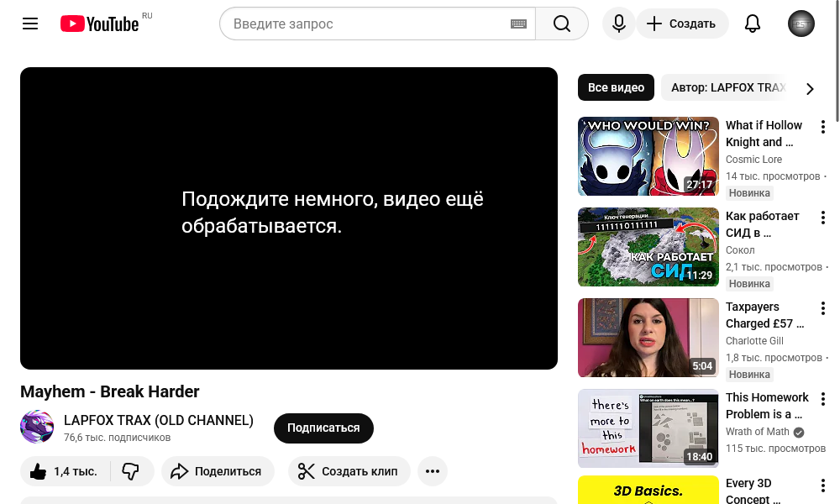Click Создать клип scissors button
This screenshot has width=840, height=504.
(349, 471)
